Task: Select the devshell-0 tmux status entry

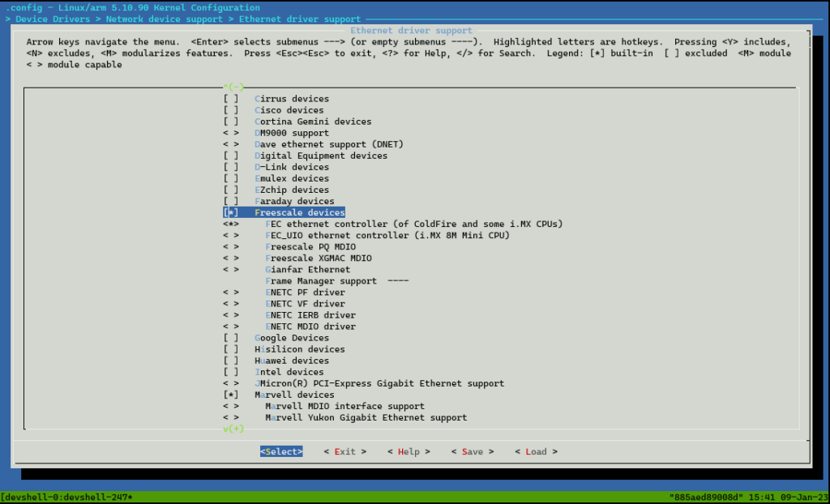Action: coord(66,498)
